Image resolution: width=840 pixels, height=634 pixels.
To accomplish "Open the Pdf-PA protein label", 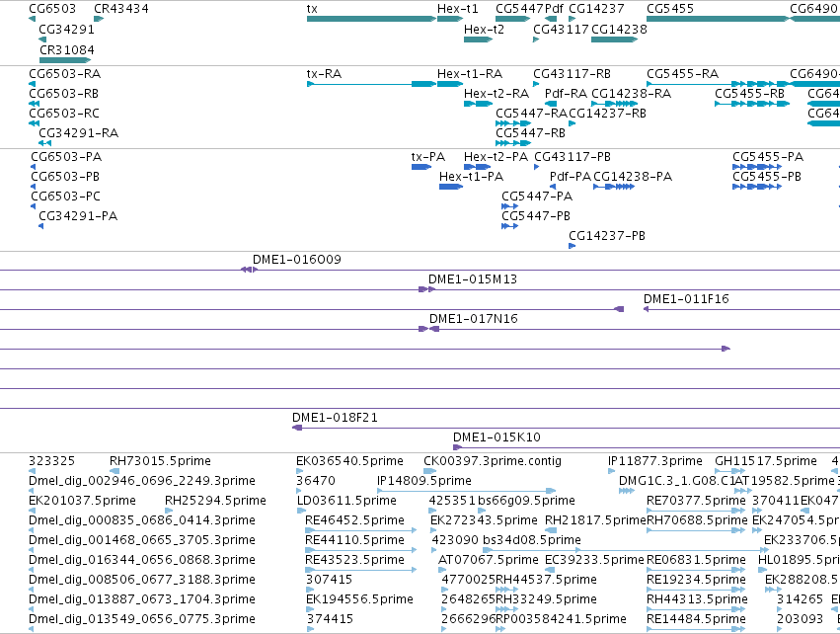I will 571,177.
